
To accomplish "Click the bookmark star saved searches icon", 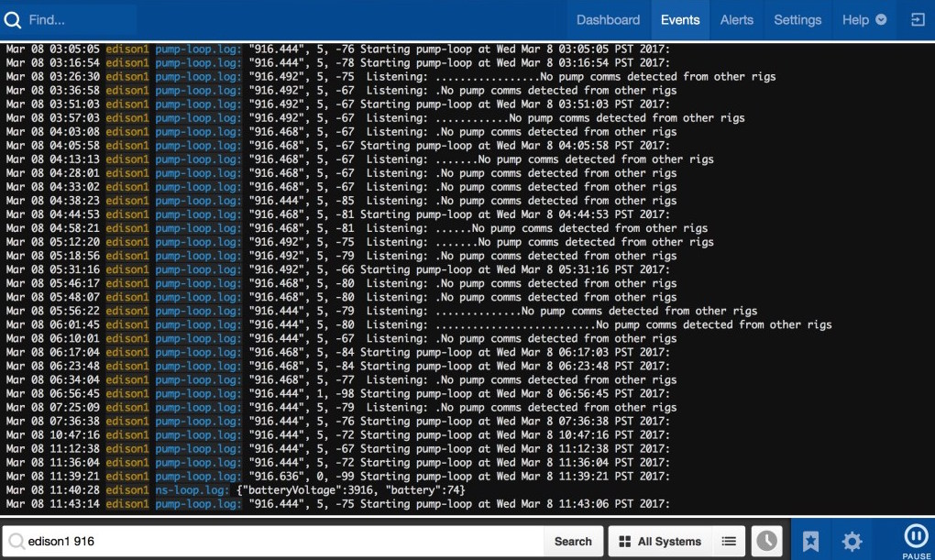I will pyautogui.click(x=810, y=542).
